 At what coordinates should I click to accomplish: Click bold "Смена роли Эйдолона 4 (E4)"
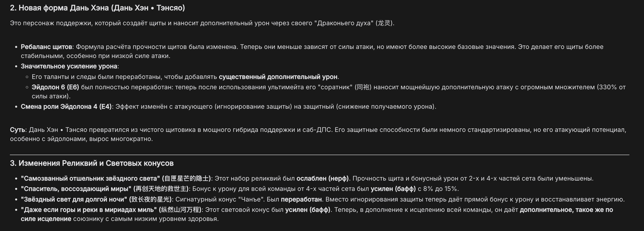pos(66,107)
